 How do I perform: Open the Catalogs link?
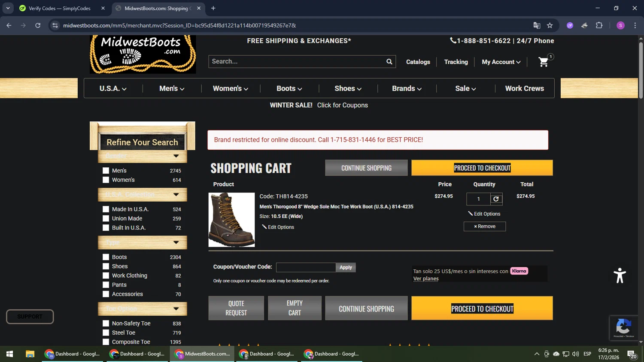pos(418,62)
